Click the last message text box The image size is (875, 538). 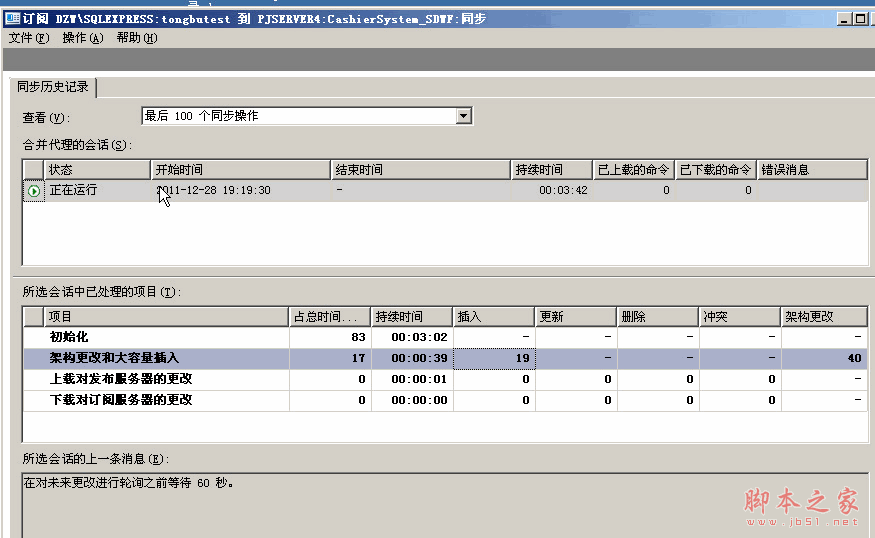point(445,506)
